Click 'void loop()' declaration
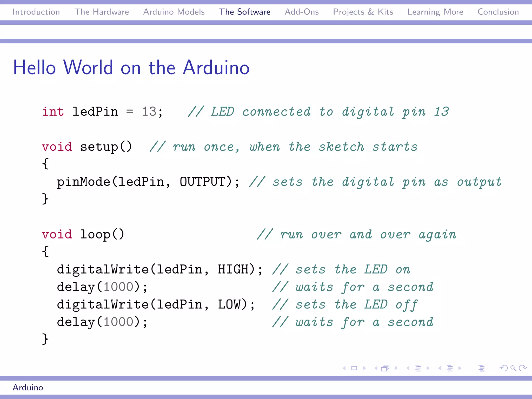This screenshot has width=532, height=399. (x=83, y=235)
